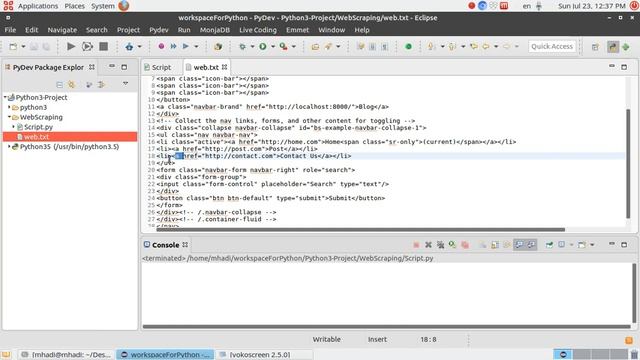Click the green Debug bug toolbar icon
The image size is (640, 360).
[242, 47]
